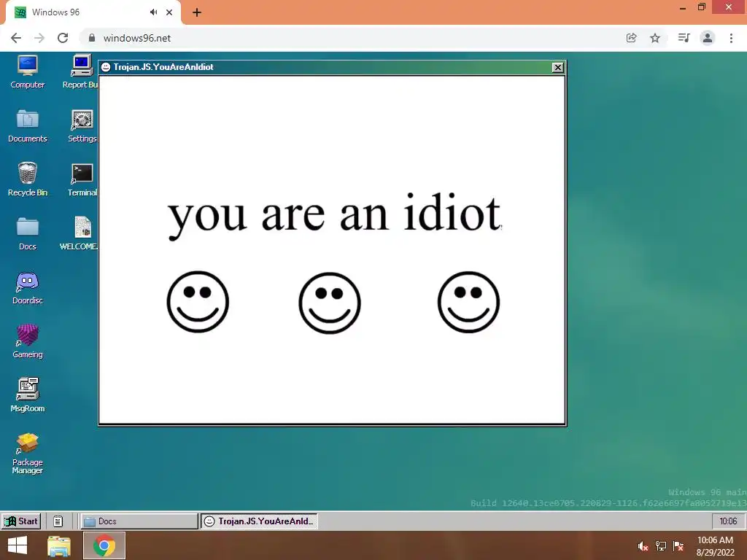
Task: Close the Trojan.JS.YouAreAnIdiot window
Action: 557,67
